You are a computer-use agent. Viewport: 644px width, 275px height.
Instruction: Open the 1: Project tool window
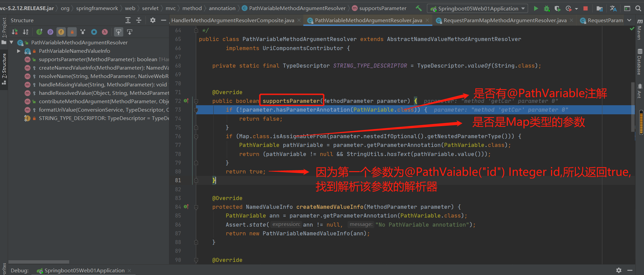click(x=4, y=30)
